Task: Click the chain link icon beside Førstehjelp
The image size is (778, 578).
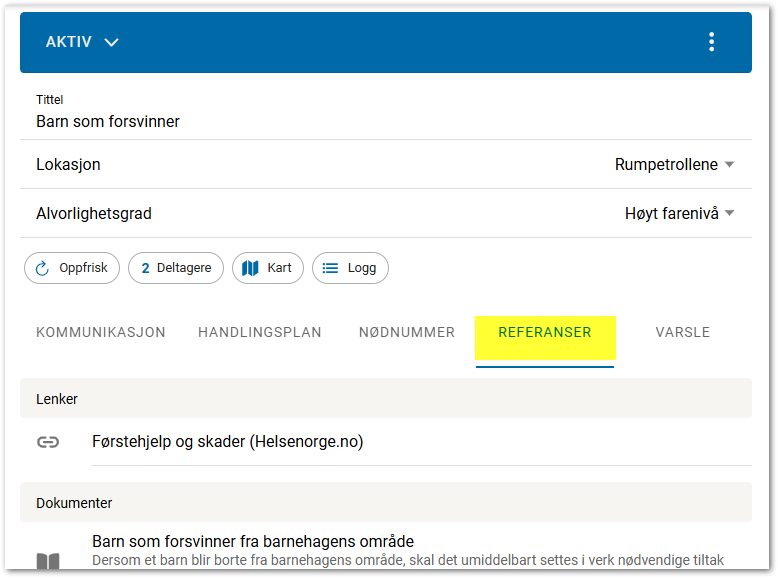Action: click(48, 442)
